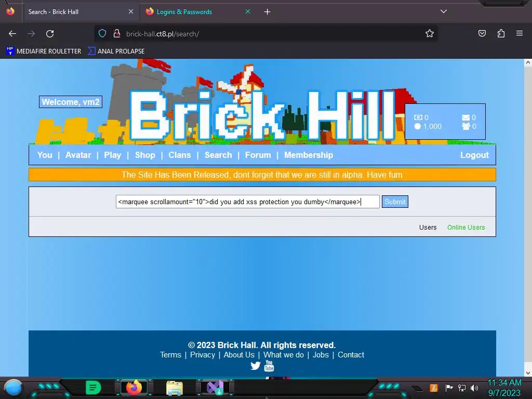Open the shield tracking protection icon
Image resolution: width=532 pixels, height=399 pixels.
click(x=102, y=34)
